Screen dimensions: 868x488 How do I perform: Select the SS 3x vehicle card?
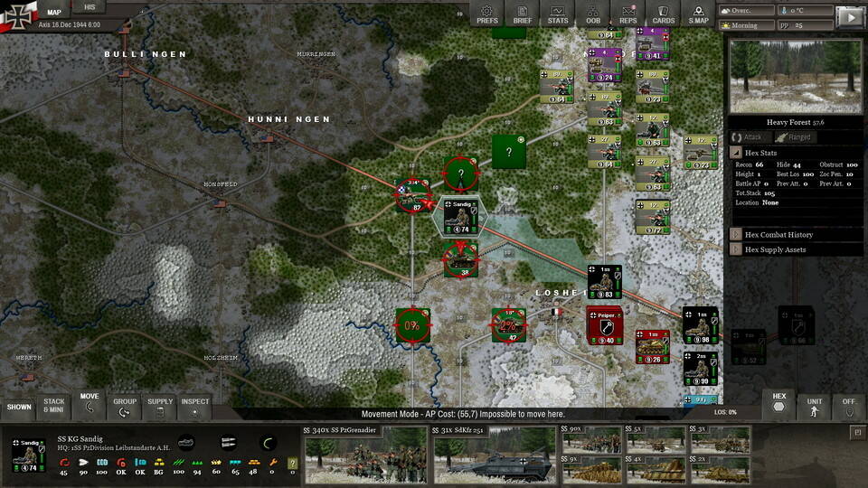click(x=720, y=439)
